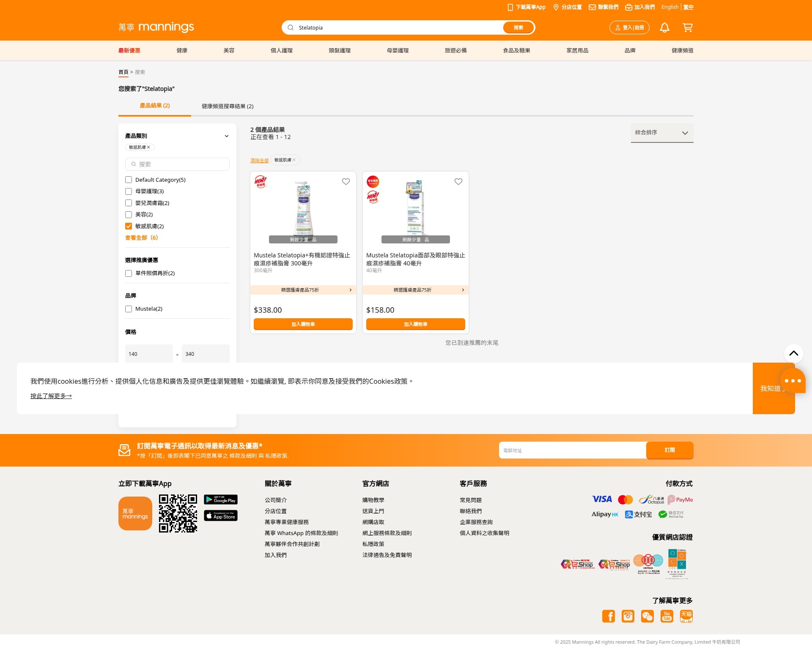Open the notifications bell icon
Screen dimensions: 812x650
[664, 27]
